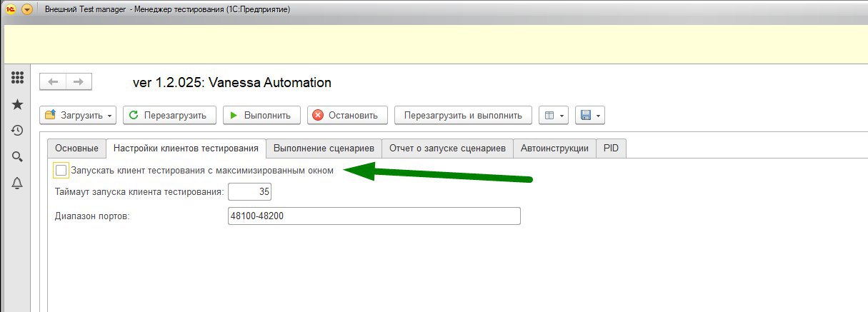Viewport: 868px width, 312px height.
Task: Go forward with right arrow button
Action: point(79,81)
